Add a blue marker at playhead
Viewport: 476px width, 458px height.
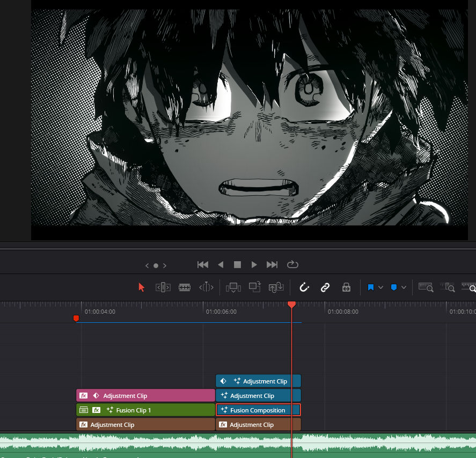[x=394, y=287]
